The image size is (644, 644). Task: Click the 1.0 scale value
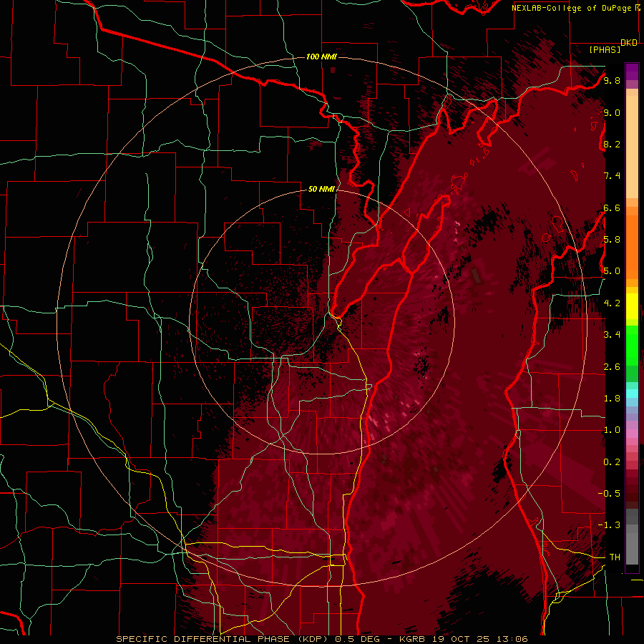point(612,430)
